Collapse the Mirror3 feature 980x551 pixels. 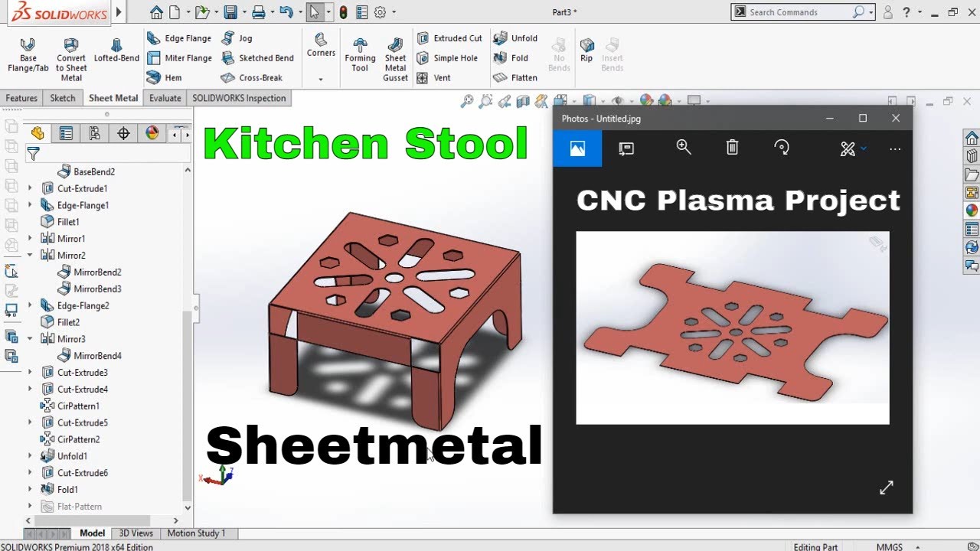pos(30,339)
